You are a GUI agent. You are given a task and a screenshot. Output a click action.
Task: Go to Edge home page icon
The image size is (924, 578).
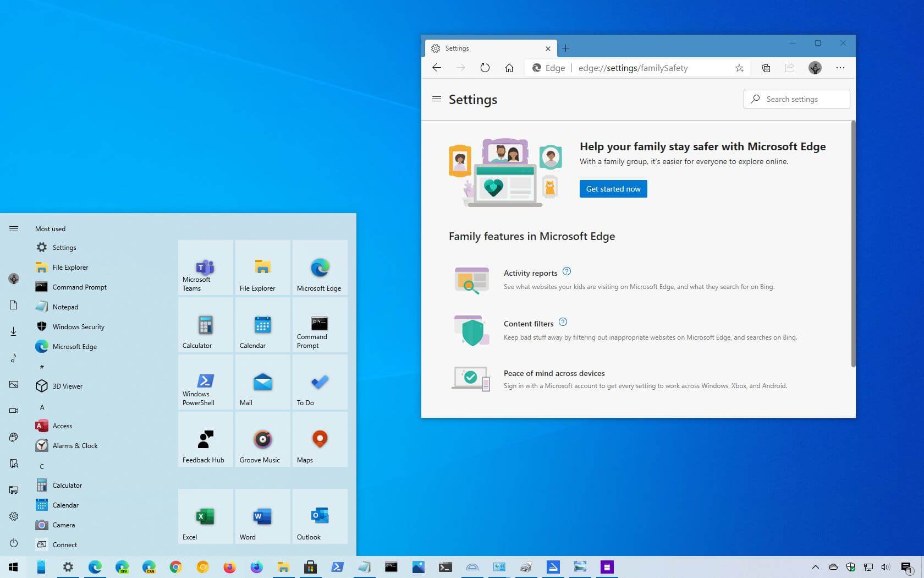coord(509,68)
